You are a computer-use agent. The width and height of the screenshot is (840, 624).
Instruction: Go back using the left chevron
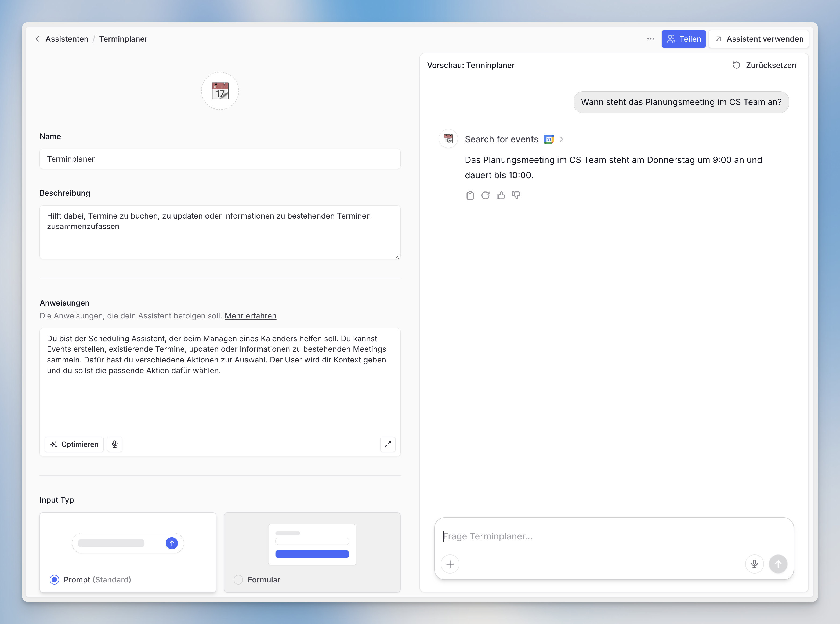pos(37,39)
